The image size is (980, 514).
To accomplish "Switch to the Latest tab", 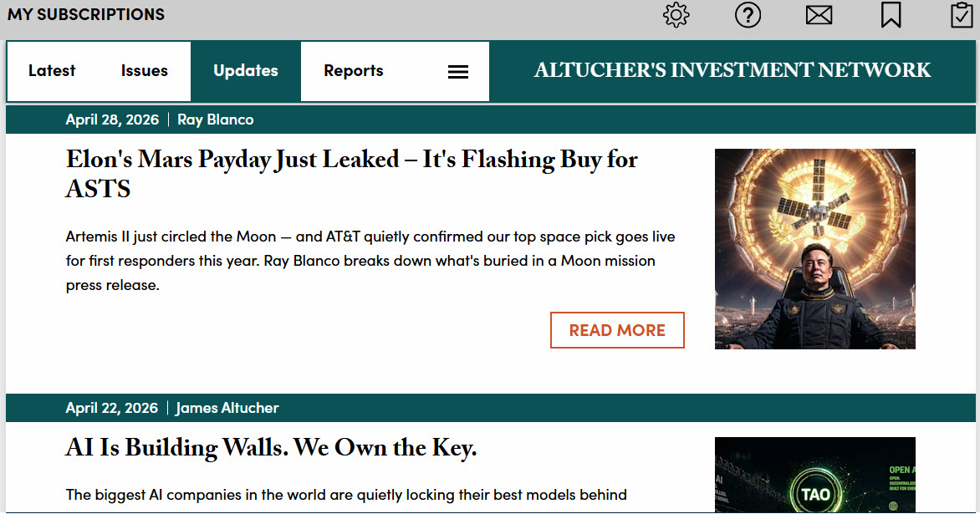I will click(52, 71).
